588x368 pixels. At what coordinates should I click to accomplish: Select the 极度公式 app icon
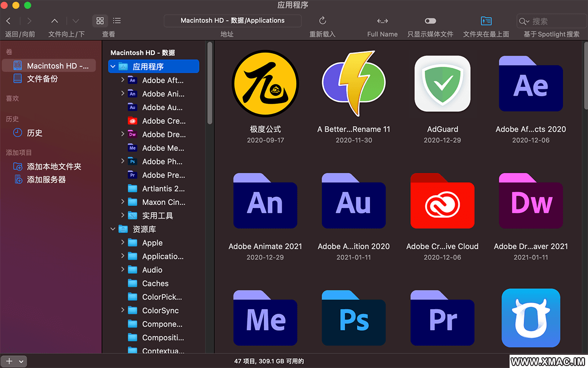click(x=265, y=84)
